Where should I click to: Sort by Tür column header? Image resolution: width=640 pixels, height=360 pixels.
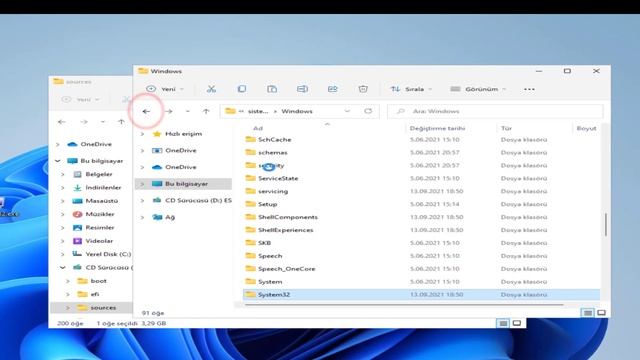pos(506,128)
